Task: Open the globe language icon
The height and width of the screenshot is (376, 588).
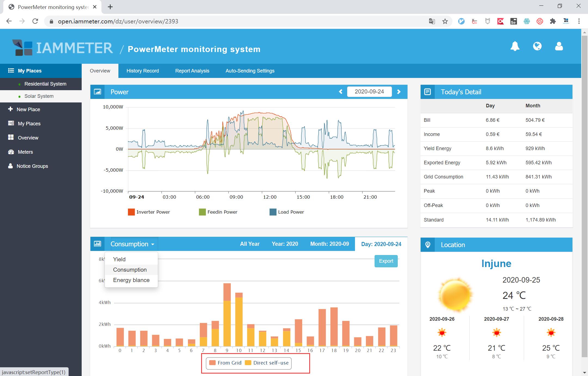Action: point(537,46)
